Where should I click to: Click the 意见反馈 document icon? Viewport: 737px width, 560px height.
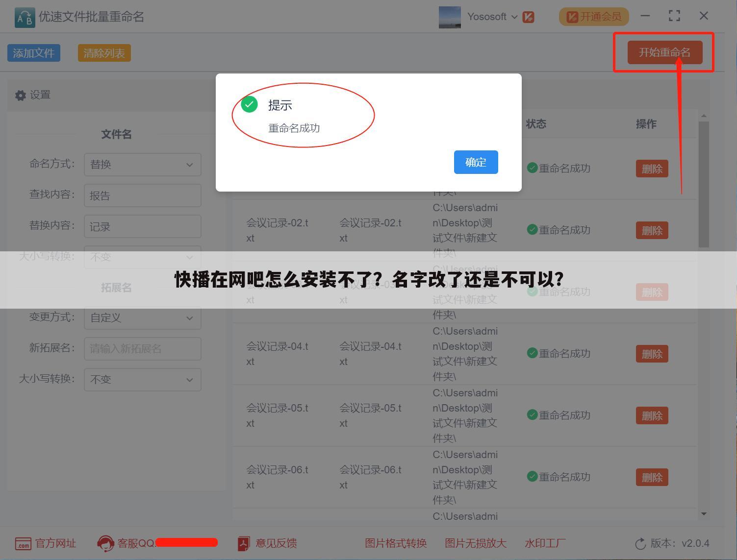(244, 543)
